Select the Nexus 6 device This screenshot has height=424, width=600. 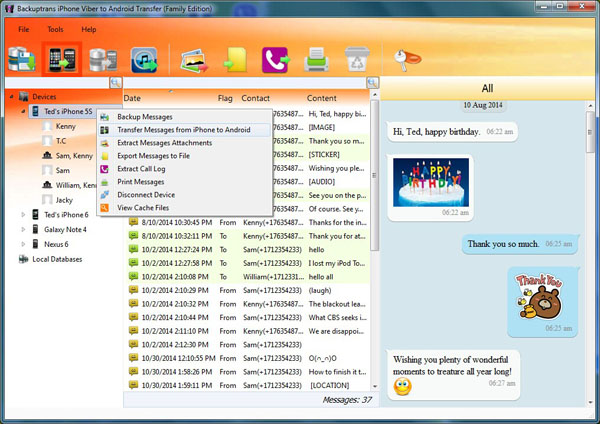56,244
